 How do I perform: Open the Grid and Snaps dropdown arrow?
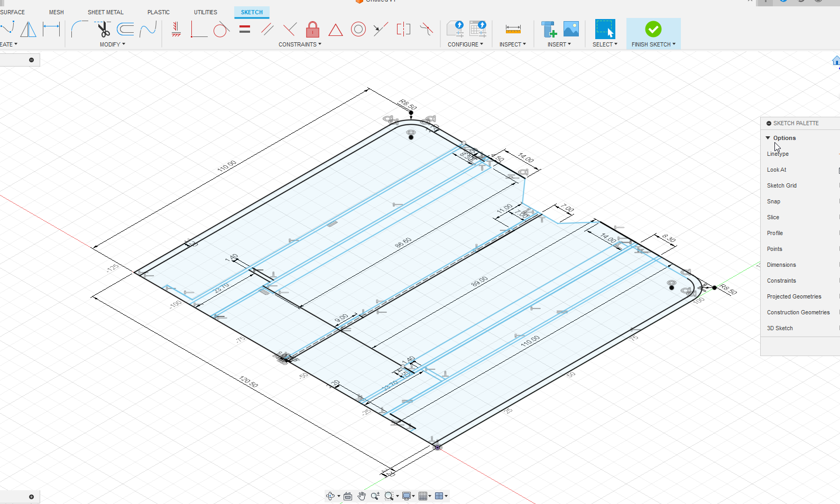[430, 496]
